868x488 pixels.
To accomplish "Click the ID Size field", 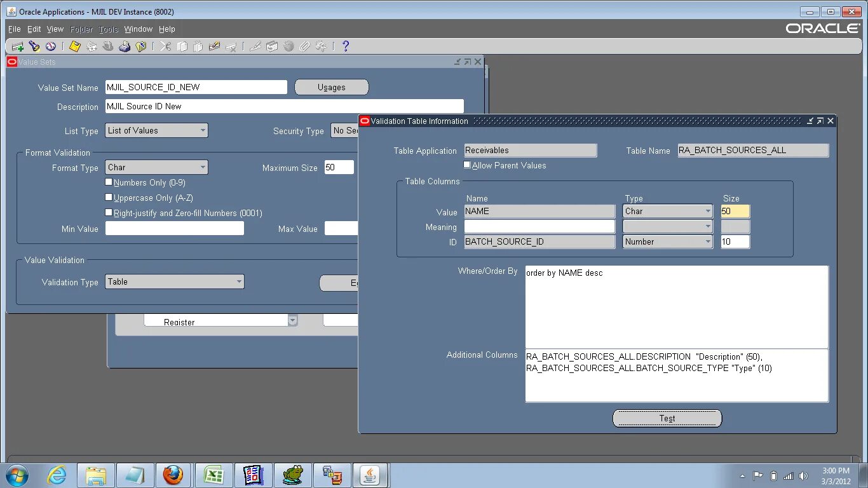I will click(x=735, y=241).
